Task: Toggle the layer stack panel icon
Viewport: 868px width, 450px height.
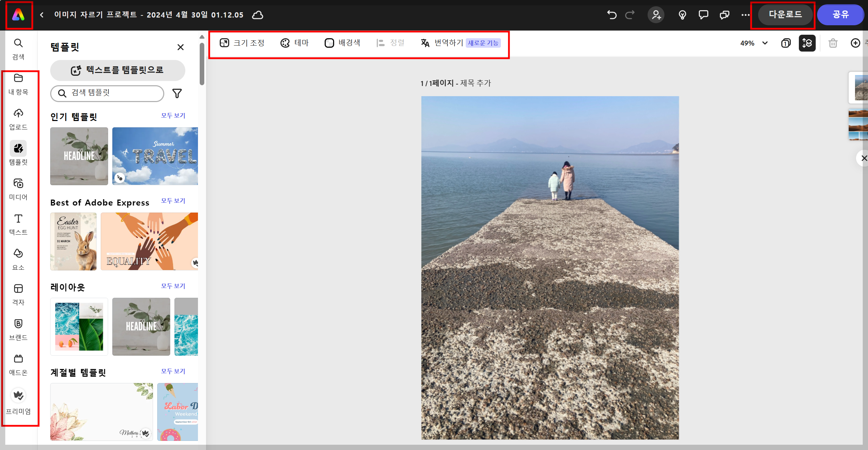Action: tap(807, 43)
